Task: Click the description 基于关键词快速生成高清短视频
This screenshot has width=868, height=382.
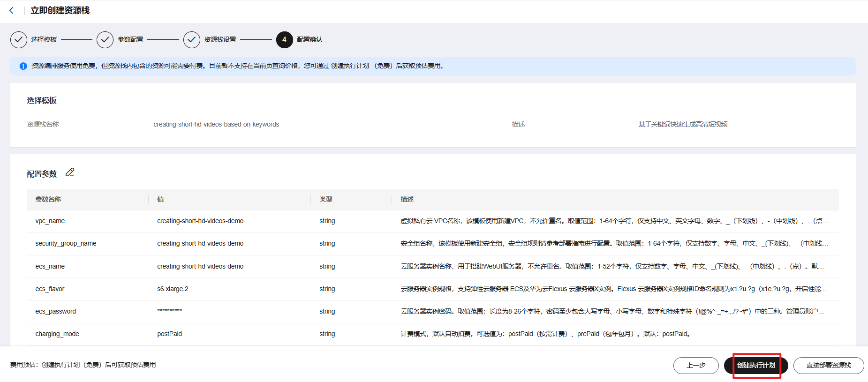Action: (683, 125)
